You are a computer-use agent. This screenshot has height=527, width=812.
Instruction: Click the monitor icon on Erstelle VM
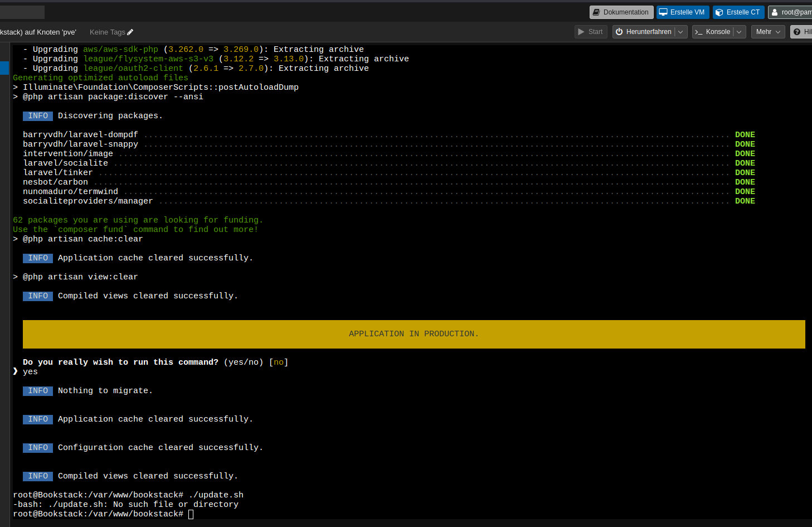pyautogui.click(x=663, y=12)
